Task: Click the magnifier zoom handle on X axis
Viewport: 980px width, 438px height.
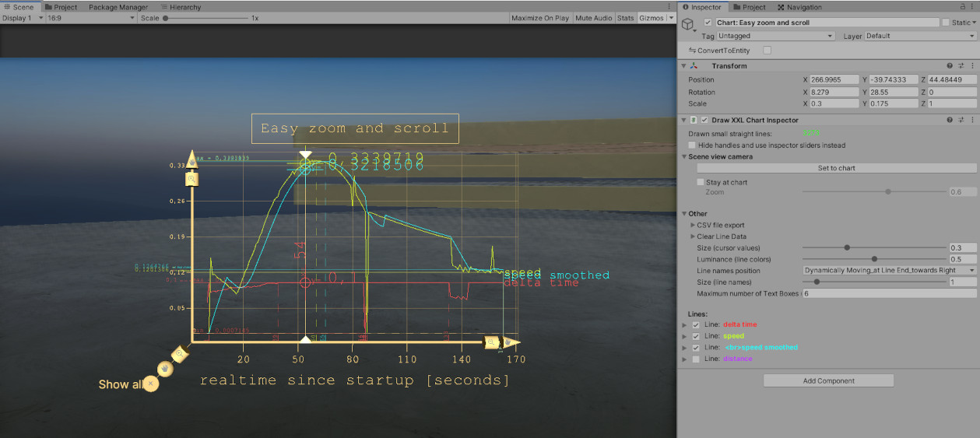Action: click(491, 342)
